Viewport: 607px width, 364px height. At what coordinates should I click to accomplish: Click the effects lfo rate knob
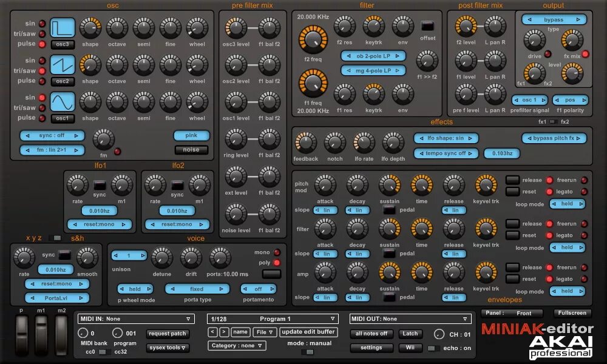364,143
